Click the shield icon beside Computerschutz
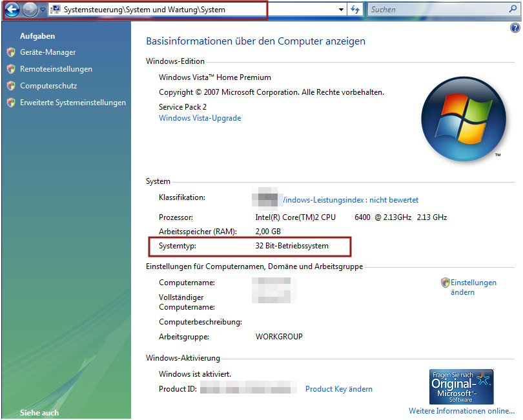 point(11,86)
